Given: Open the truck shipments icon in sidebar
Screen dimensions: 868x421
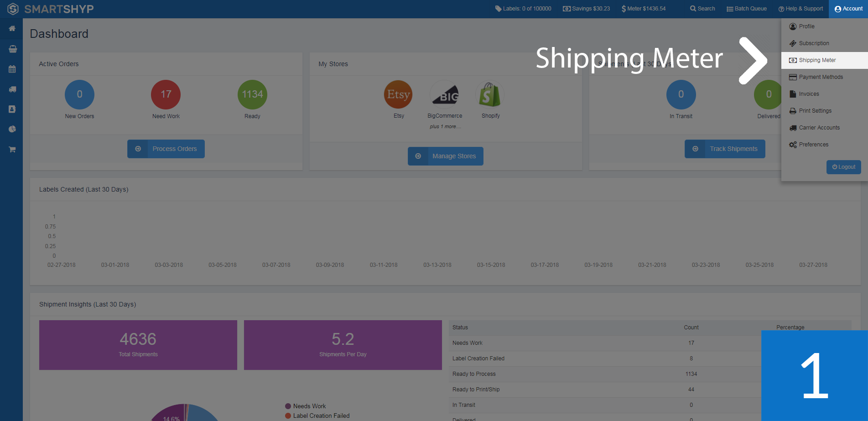Looking at the screenshot, I should 12,89.
